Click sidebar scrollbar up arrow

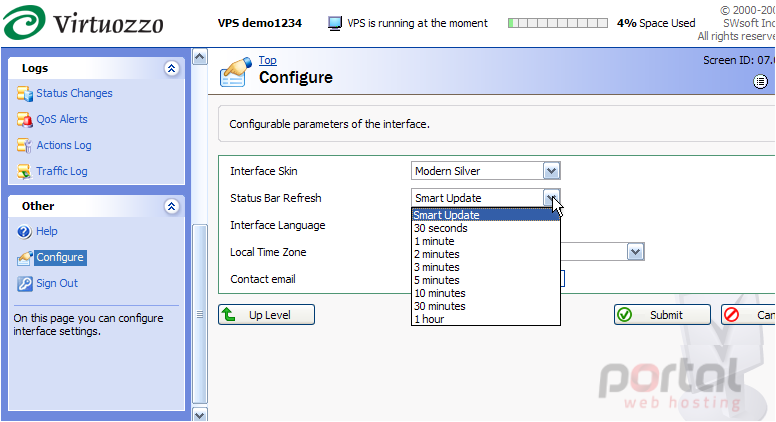(199, 57)
